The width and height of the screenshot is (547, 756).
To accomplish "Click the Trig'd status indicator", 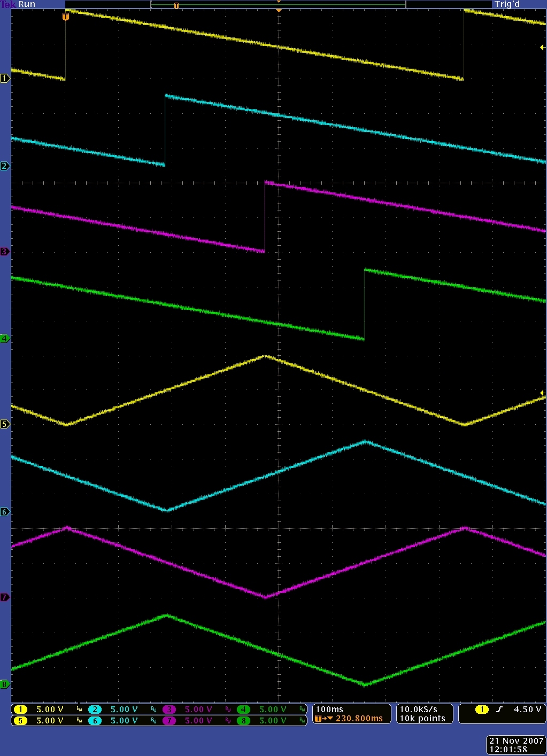I will click(507, 4).
